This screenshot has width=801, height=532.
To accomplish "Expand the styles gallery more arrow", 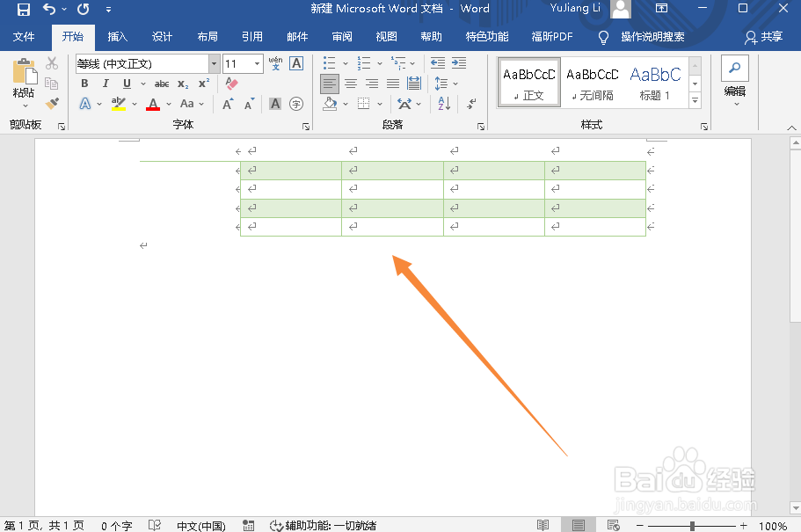I will click(x=695, y=100).
